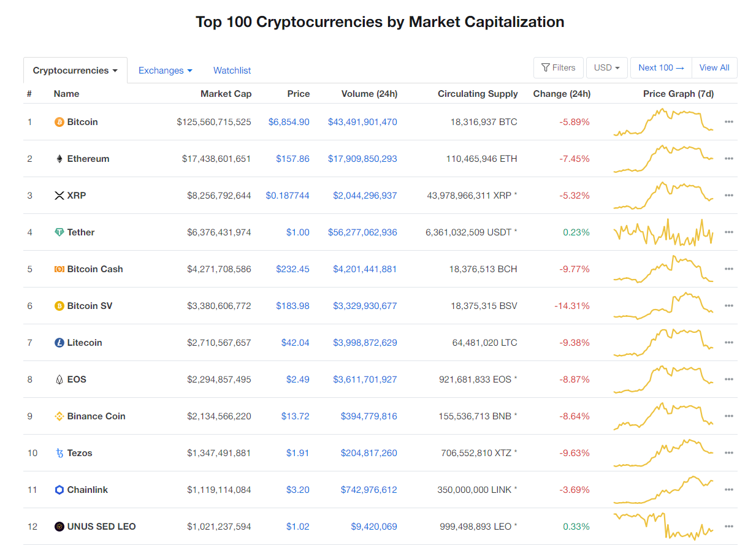Go to Next 100 cryptocurrencies
This screenshot has height=545, width=756.
(661, 67)
